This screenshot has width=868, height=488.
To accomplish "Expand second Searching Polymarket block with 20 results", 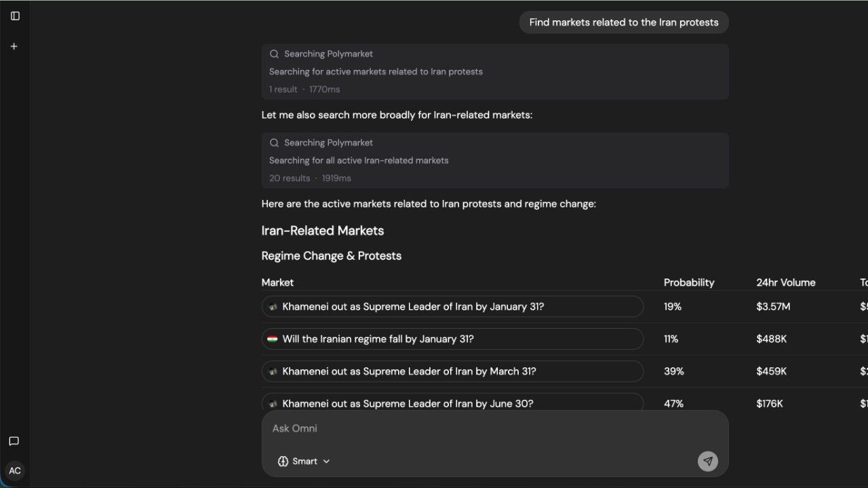I will (495, 160).
